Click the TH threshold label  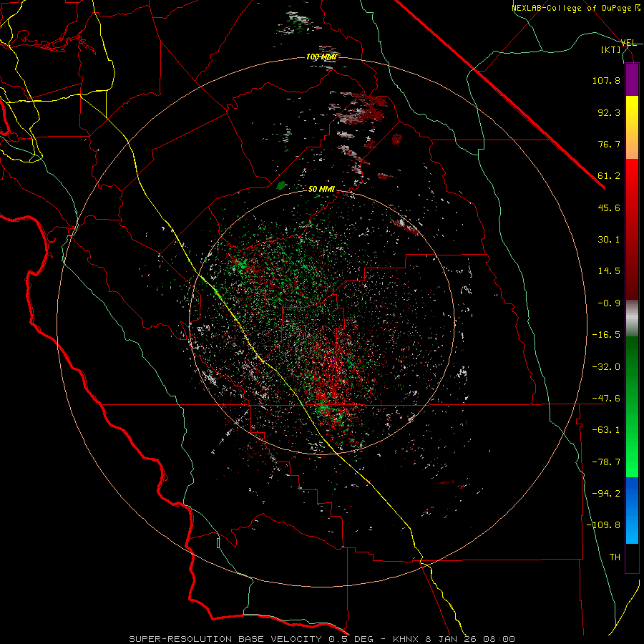615,557
